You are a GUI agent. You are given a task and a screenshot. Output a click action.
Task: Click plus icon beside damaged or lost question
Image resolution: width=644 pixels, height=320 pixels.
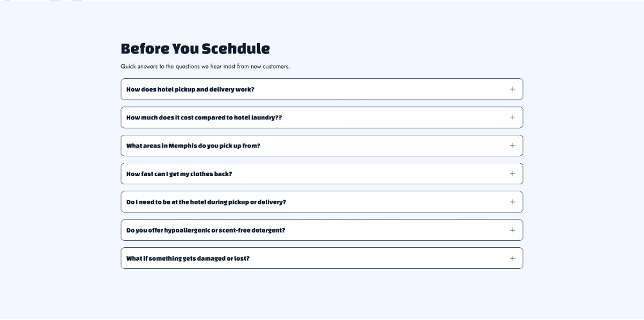coord(512,258)
